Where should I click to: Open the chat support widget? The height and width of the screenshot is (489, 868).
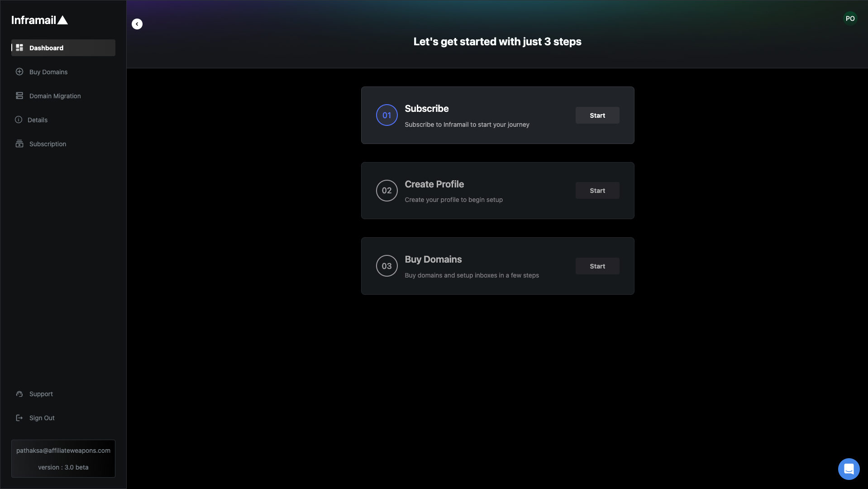849,469
